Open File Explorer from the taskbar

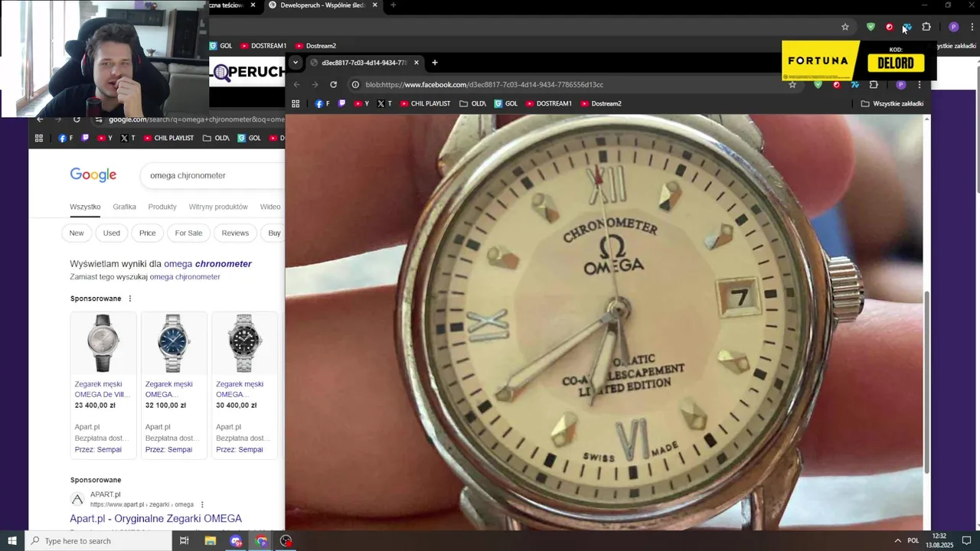tap(210, 541)
